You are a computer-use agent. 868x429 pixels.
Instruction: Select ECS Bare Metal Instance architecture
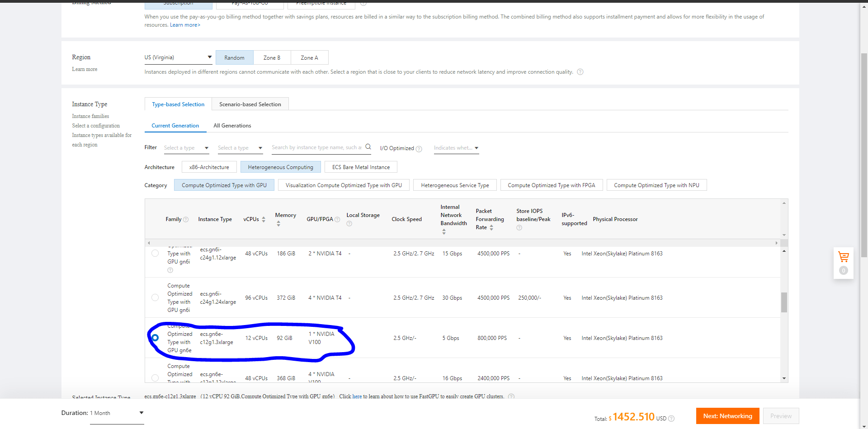(361, 167)
